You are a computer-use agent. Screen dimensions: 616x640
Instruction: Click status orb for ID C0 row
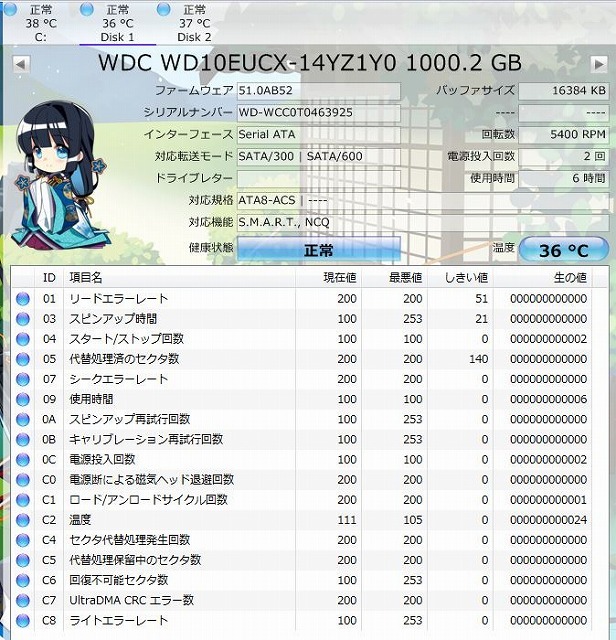point(23,480)
